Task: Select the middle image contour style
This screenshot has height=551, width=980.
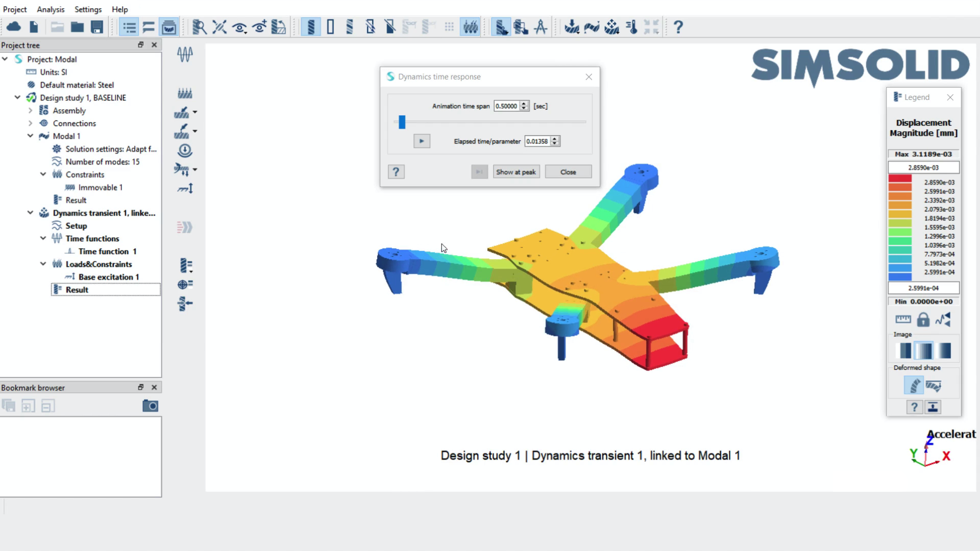Action: pos(923,350)
